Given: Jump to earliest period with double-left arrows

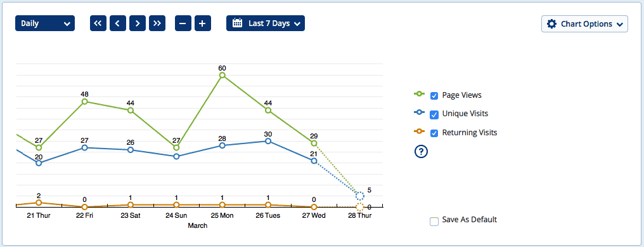Looking at the screenshot, I should click(98, 23).
